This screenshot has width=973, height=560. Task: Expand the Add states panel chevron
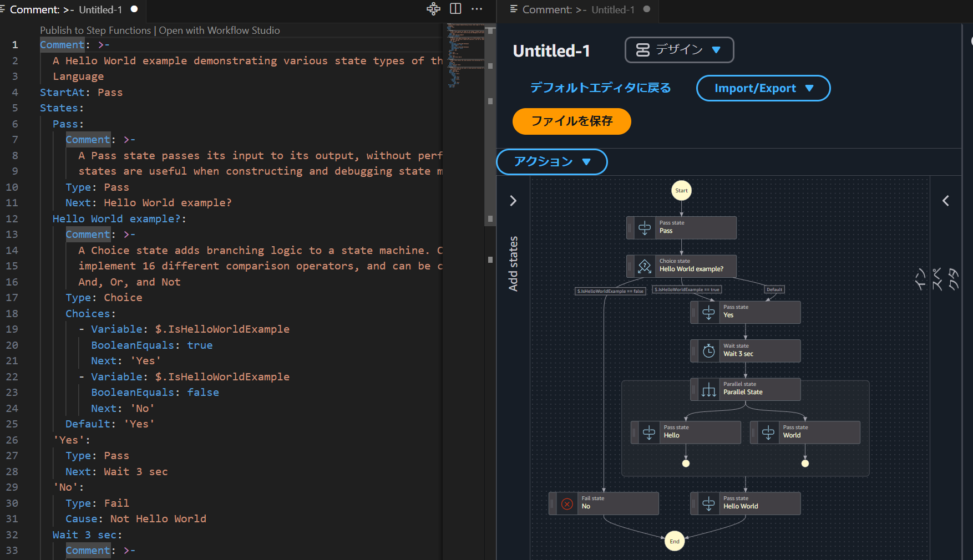tap(513, 201)
